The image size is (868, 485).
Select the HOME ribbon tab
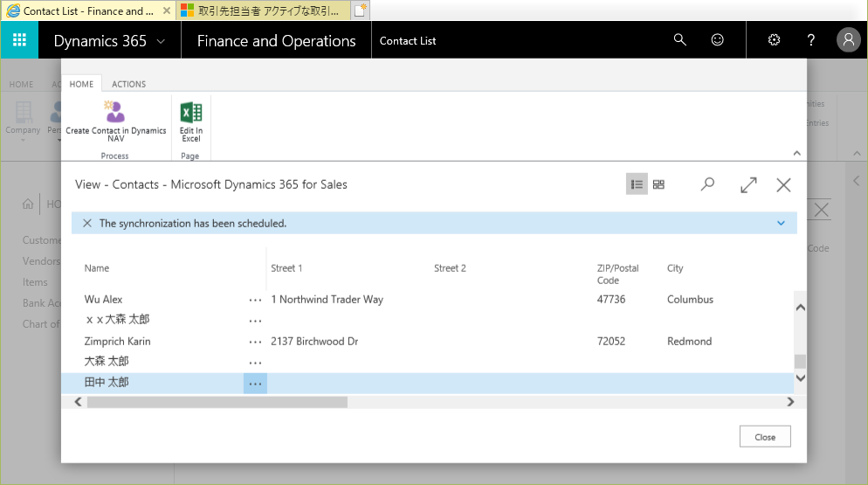coord(81,84)
